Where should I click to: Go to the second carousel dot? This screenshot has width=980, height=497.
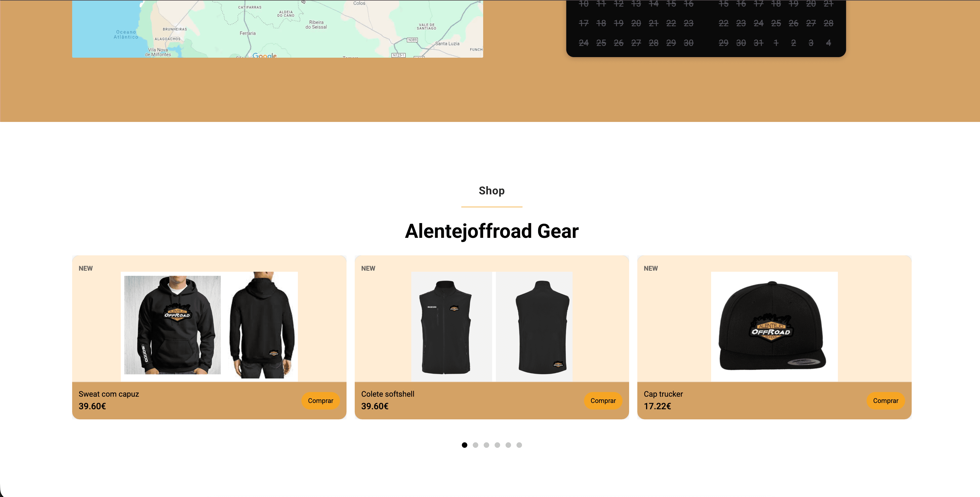[x=476, y=445]
